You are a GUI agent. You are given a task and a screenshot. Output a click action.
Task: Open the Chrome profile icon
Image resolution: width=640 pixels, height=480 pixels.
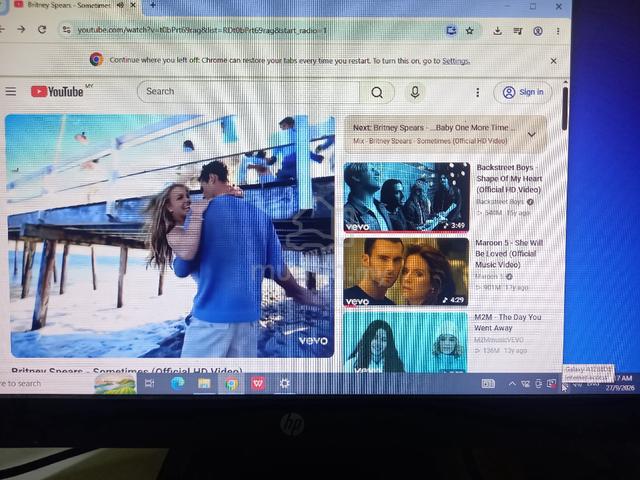538,31
